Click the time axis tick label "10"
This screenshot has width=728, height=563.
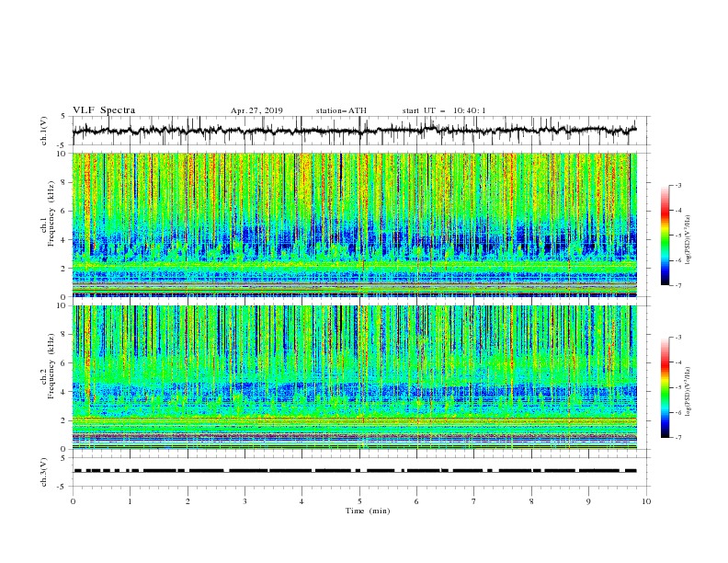point(646,501)
